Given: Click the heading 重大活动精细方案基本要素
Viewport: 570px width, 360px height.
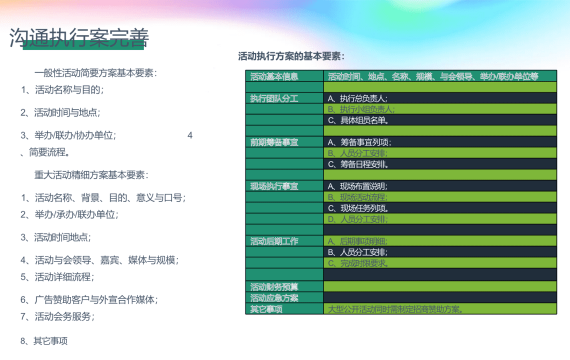Looking at the screenshot, I should (91, 175).
